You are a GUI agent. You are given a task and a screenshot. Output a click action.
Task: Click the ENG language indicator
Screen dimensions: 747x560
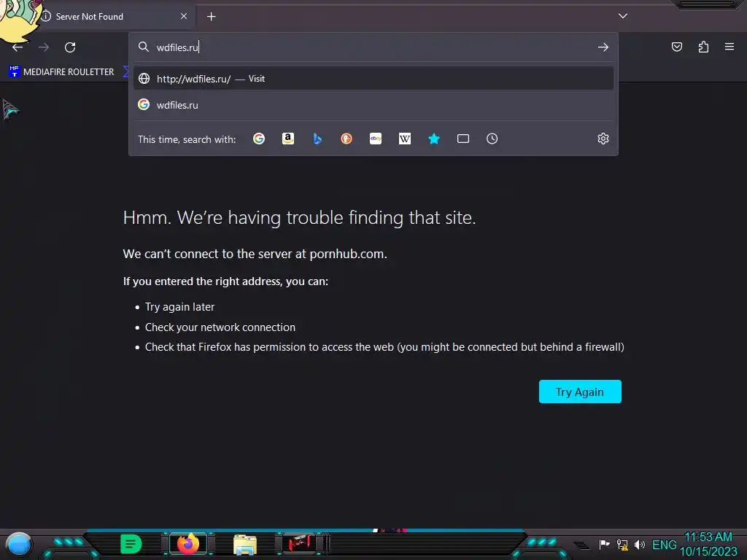pos(664,545)
